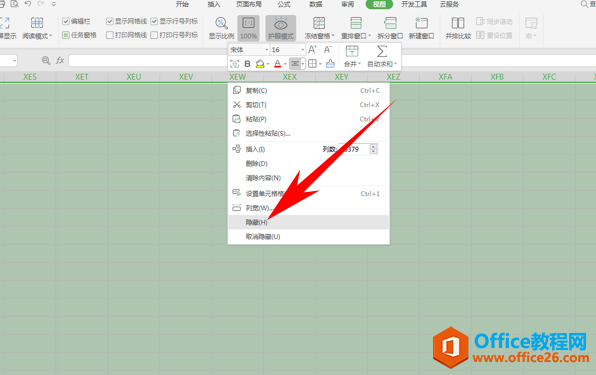The height and width of the screenshot is (375, 596).
Task: Click the 冻结窗格 freeze panes icon
Action: point(319,23)
